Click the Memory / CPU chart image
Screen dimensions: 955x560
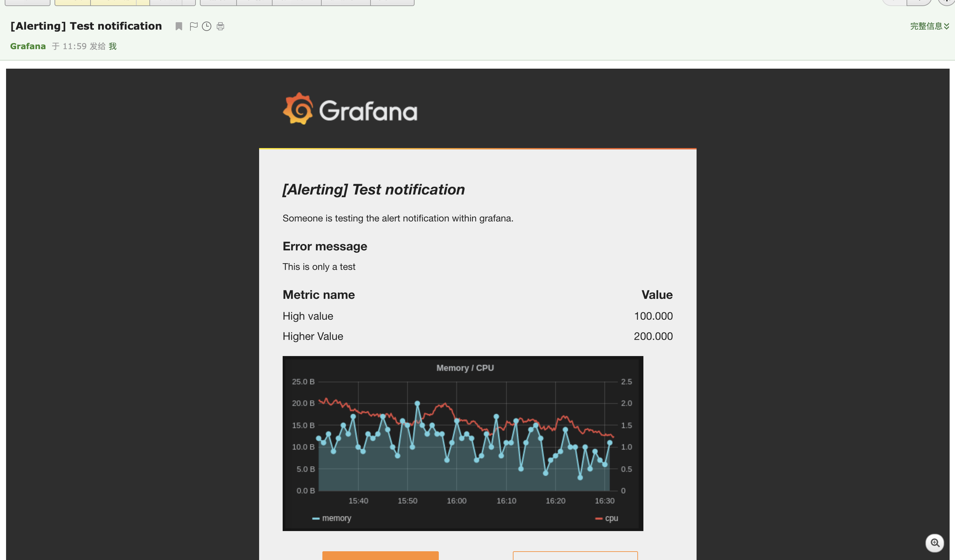pos(463,443)
